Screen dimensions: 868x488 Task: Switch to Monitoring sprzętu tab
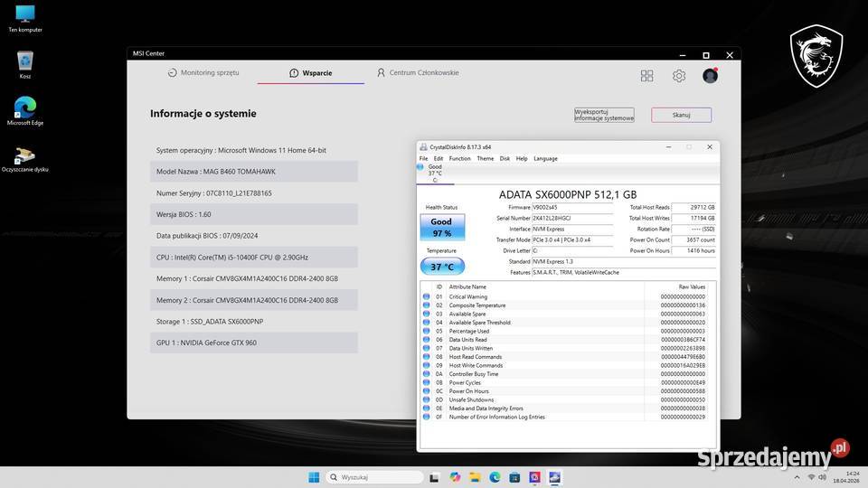click(203, 73)
